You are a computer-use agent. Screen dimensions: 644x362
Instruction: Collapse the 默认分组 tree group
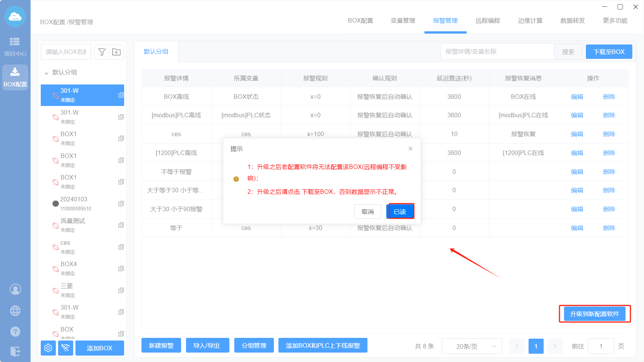pos(46,73)
